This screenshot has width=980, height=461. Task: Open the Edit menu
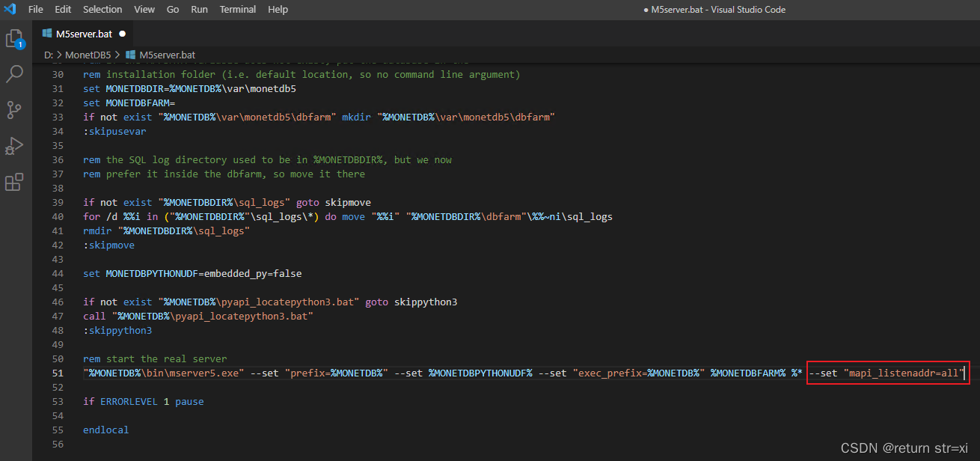[x=63, y=10]
